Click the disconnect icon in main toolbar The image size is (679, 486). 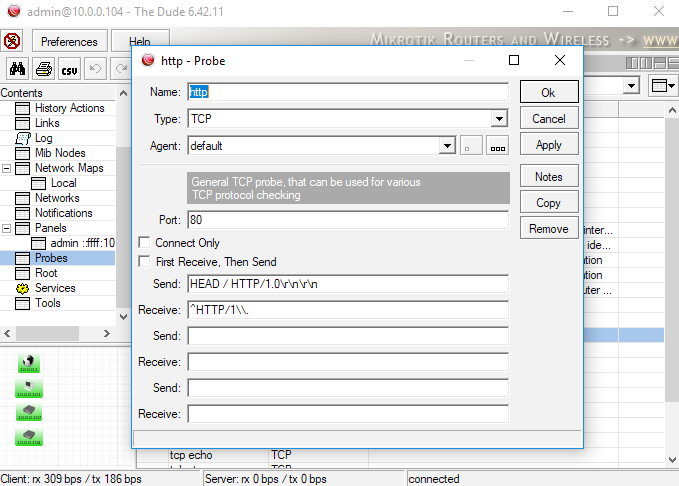(12, 42)
